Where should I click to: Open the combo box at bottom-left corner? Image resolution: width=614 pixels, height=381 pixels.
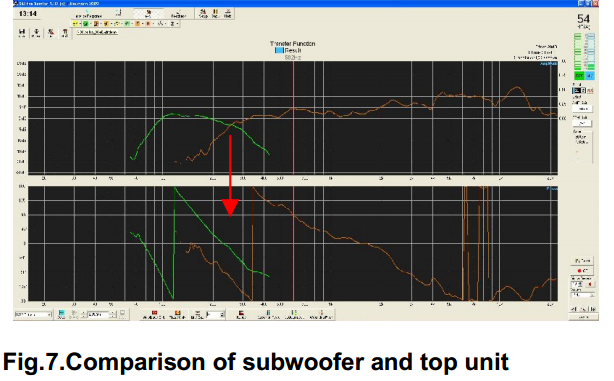coord(33,314)
